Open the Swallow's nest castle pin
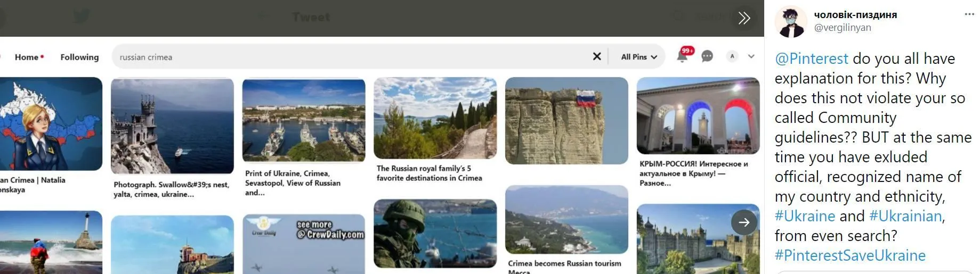The image size is (980, 274). pos(172,126)
